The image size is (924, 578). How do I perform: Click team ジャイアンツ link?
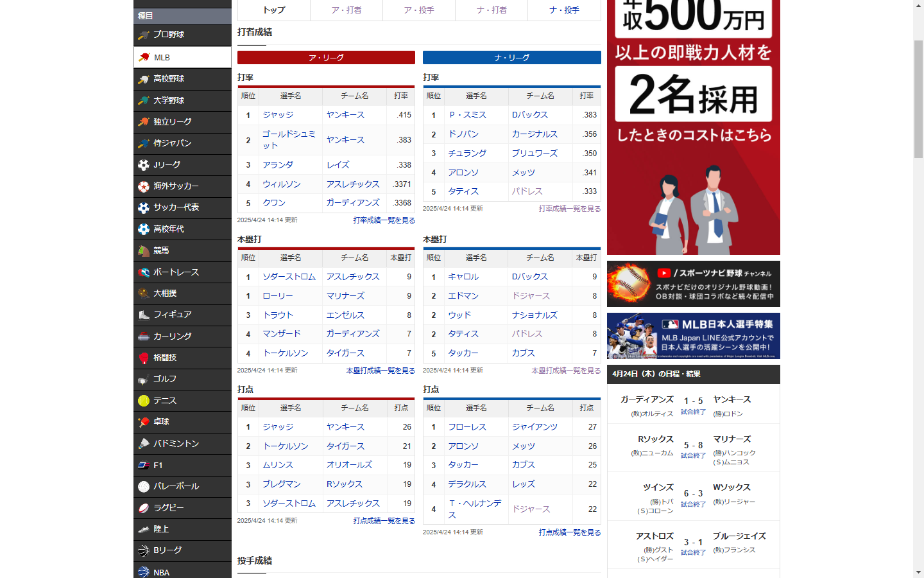(x=535, y=427)
